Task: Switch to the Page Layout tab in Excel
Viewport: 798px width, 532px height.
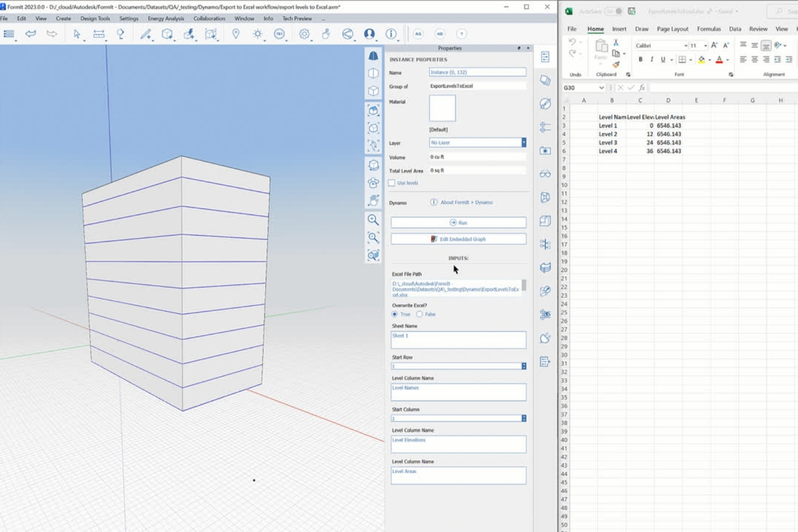Action: 672,29
